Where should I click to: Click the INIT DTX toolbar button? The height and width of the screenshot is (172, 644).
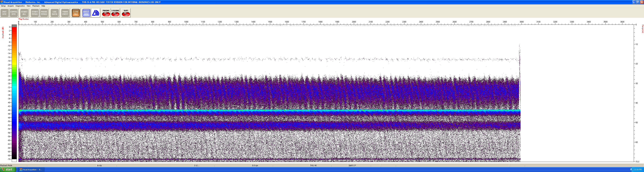tap(5, 13)
